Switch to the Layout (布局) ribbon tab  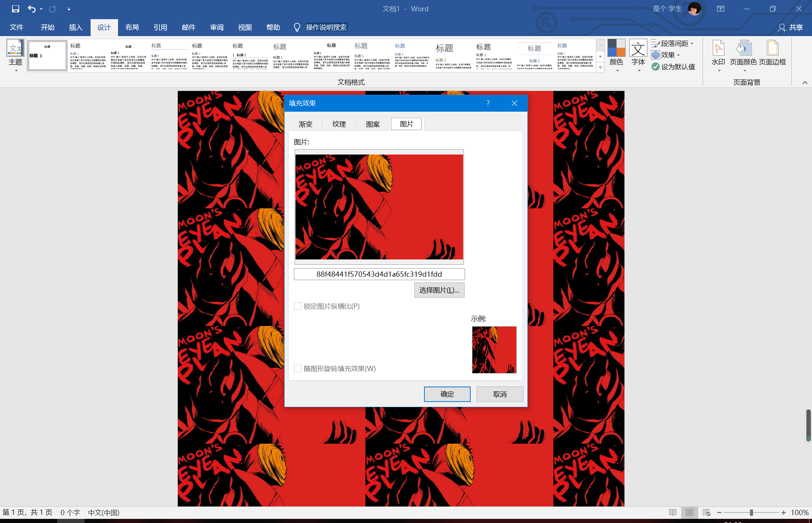[x=132, y=27]
